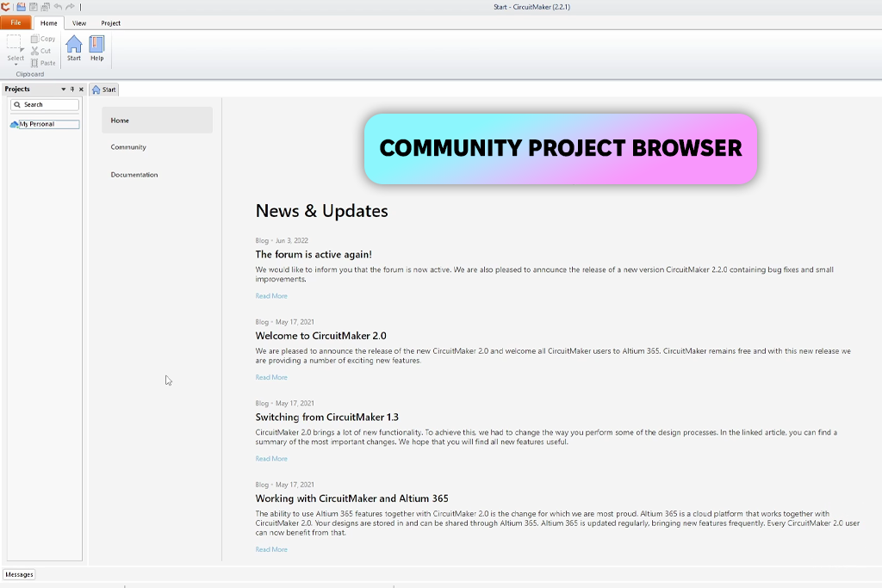The height and width of the screenshot is (588, 882).
Task: Click the Save All icon in quick access toolbar
Action: (x=46, y=7)
